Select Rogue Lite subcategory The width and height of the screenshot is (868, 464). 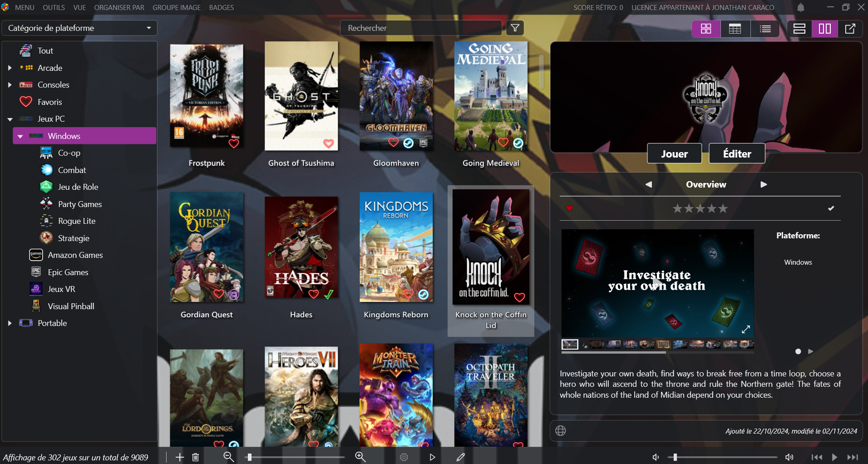tap(77, 221)
